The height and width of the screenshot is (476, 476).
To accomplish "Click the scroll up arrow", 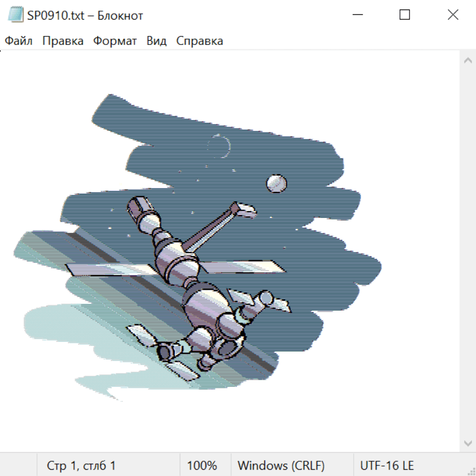I will tap(468, 60).
